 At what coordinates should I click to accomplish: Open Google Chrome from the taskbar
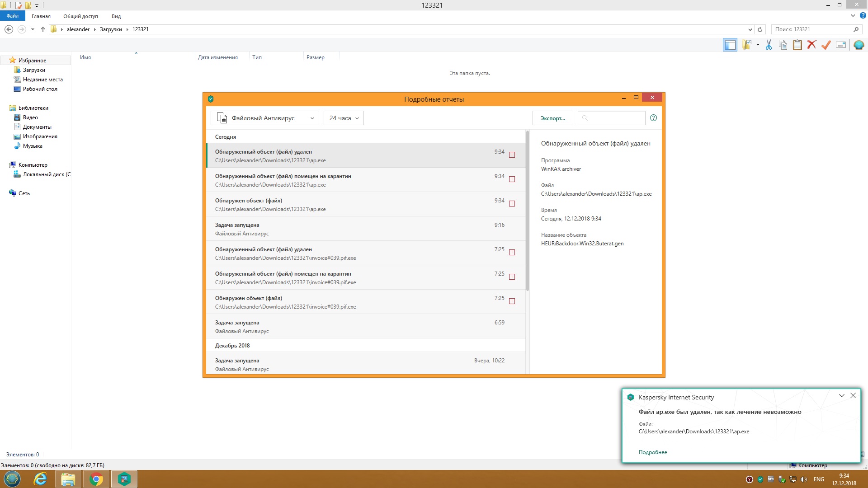click(x=96, y=479)
